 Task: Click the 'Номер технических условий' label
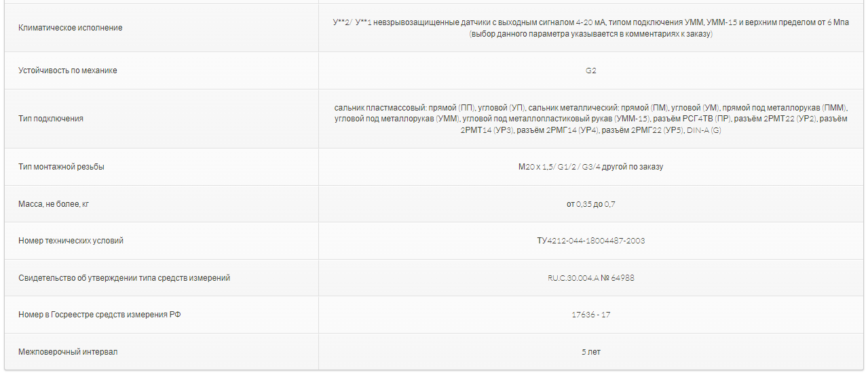(71, 241)
